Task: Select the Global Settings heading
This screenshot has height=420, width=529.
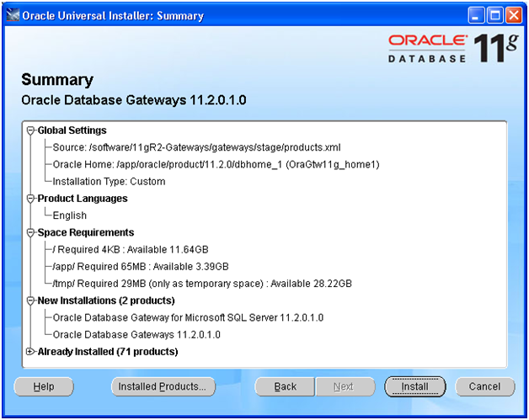Action: click(x=72, y=130)
